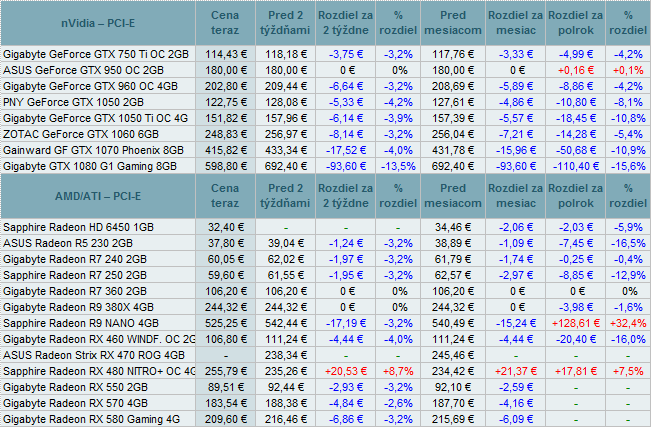Click Gigabyte GeForce GTX 960 OC 4GB name

[90, 86]
